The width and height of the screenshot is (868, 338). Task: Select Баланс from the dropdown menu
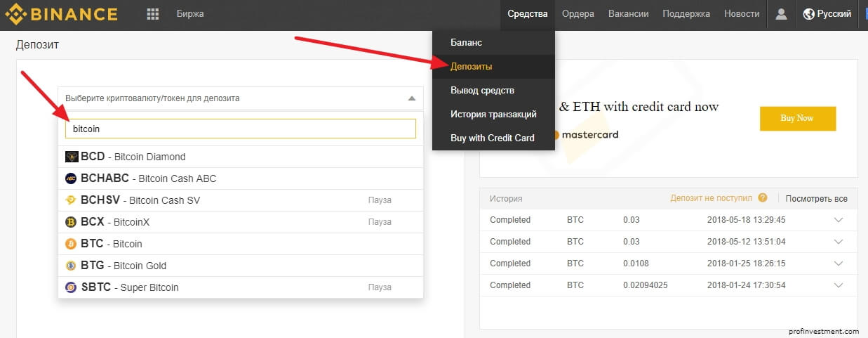pyautogui.click(x=493, y=42)
